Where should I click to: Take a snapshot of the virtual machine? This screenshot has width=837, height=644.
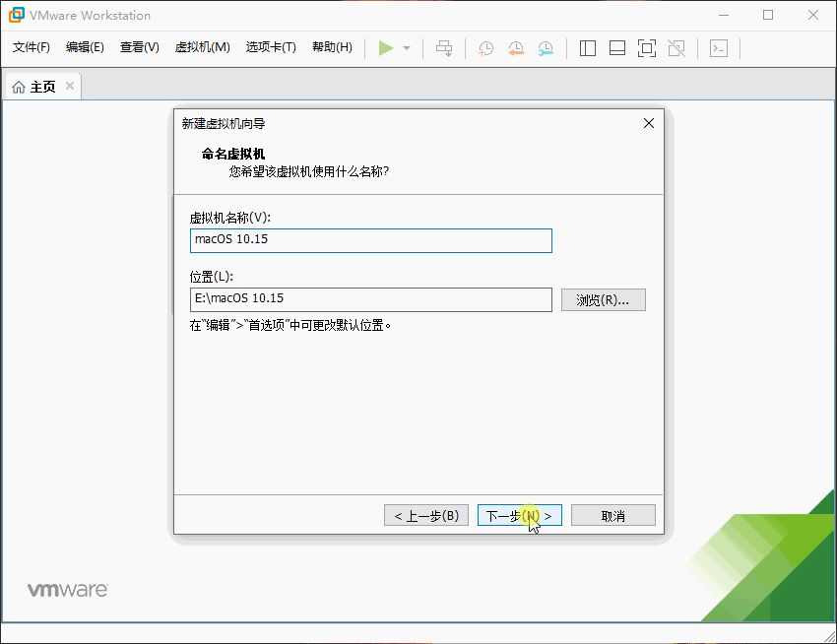(x=485, y=47)
